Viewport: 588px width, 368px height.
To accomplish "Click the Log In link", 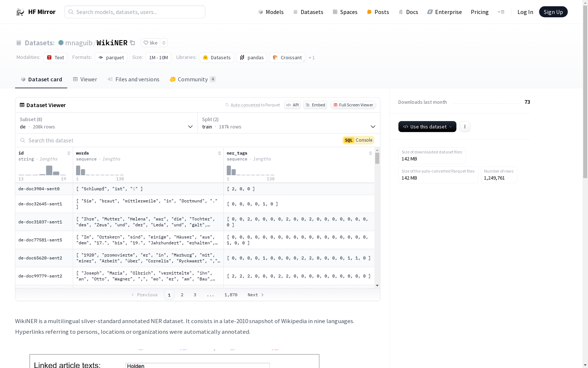I will coord(525,12).
